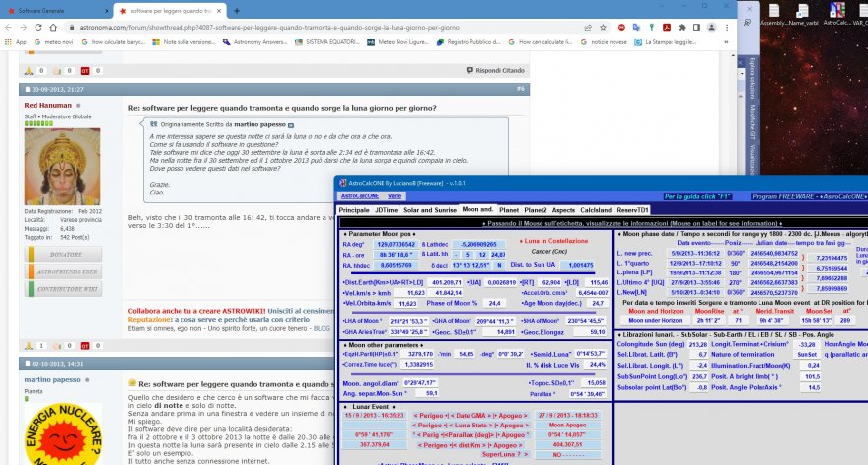The height and width of the screenshot is (465, 868).
Task: Open Assembly desktop file icon
Action: 774,14
